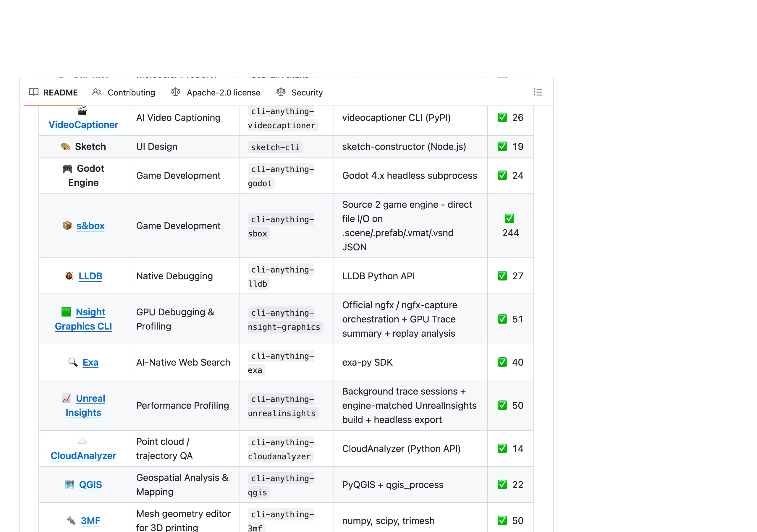Open the s&box link
757x532 pixels.
pyautogui.click(x=90, y=226)
